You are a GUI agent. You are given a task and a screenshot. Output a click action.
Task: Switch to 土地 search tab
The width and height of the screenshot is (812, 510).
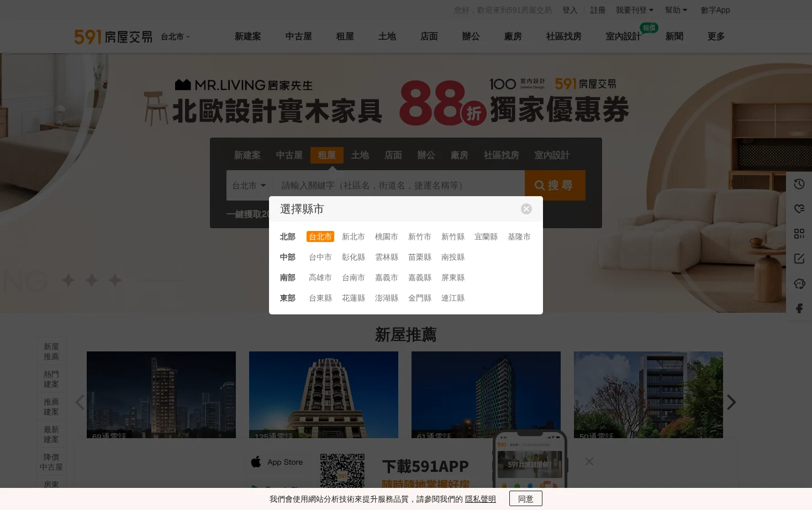360,155
